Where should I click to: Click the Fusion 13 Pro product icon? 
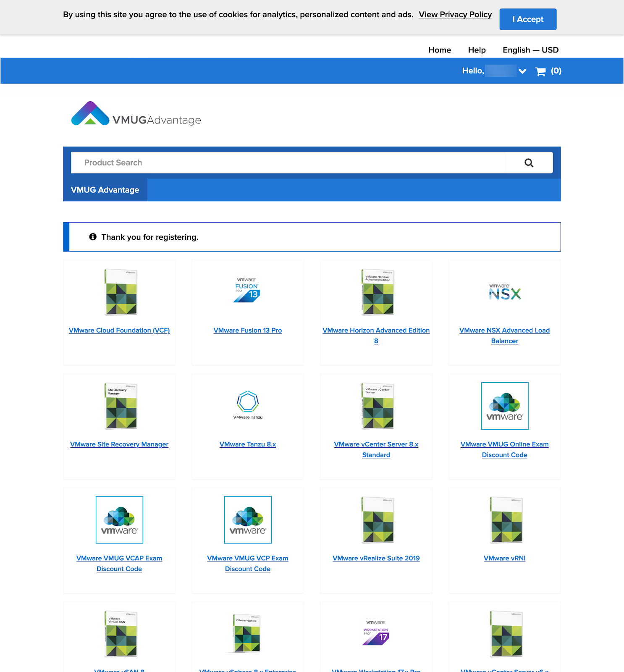(x=247, y=290)
